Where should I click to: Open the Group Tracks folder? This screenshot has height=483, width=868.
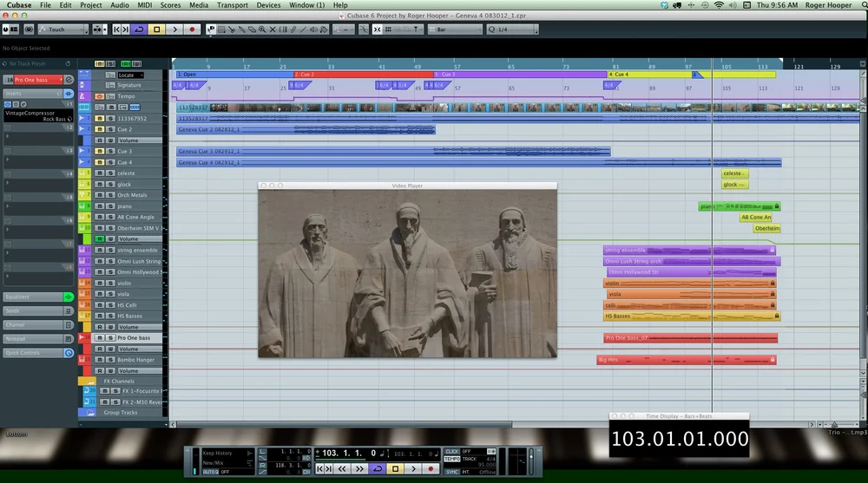coord(121,412)
